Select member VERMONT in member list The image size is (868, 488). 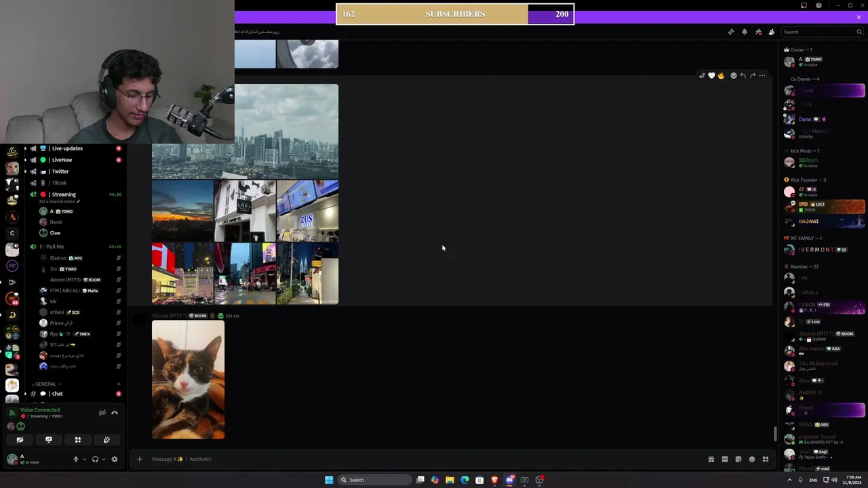click(x=825, y=250)
